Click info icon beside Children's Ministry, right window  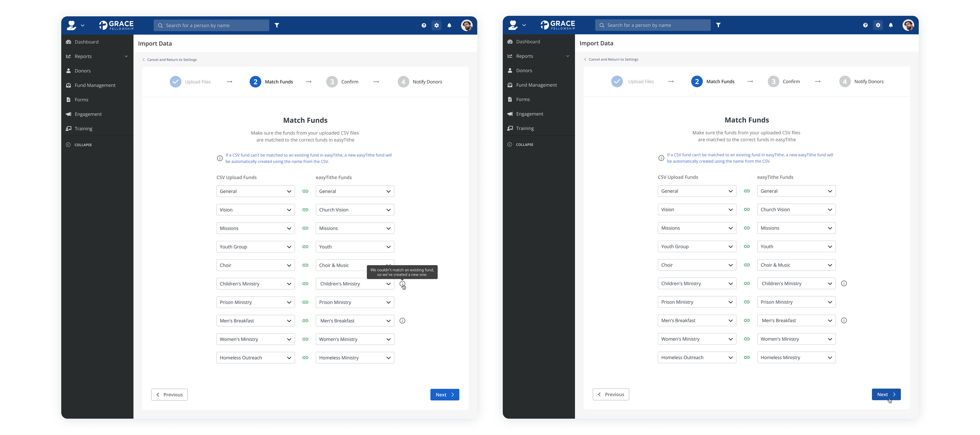coord(844,284)
